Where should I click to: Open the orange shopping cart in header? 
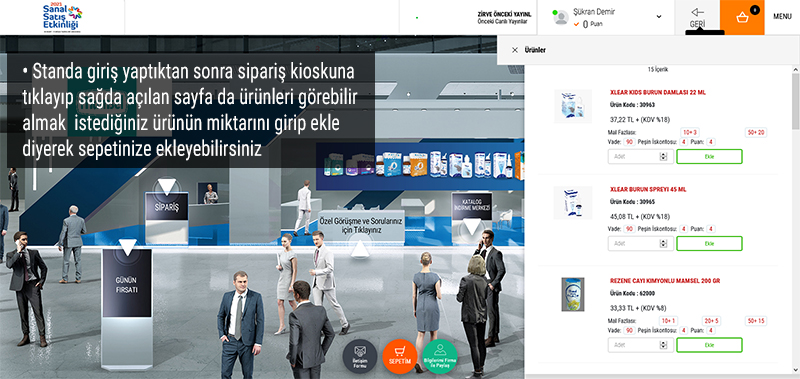click(742, 17)
